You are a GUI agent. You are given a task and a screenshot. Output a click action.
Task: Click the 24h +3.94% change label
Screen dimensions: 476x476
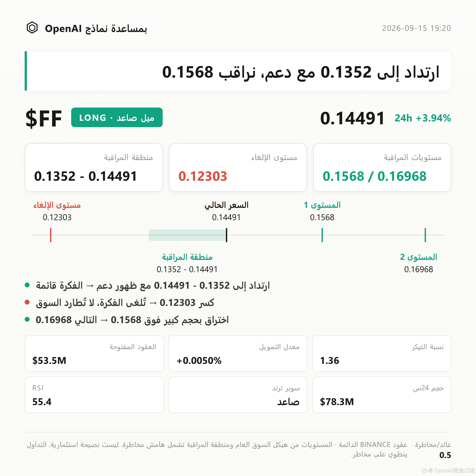point(423,118)
